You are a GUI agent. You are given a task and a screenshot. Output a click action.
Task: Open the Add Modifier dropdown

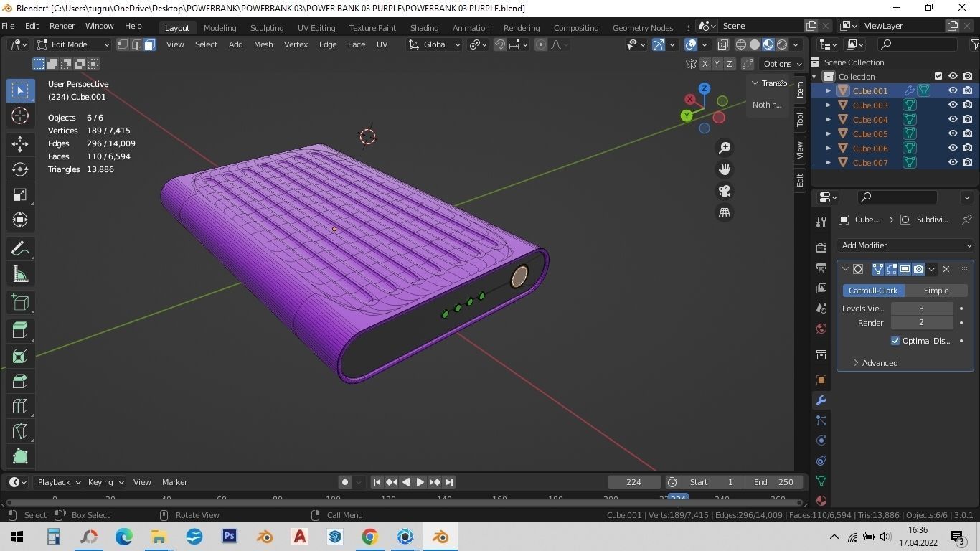click(x=905, y=245)
